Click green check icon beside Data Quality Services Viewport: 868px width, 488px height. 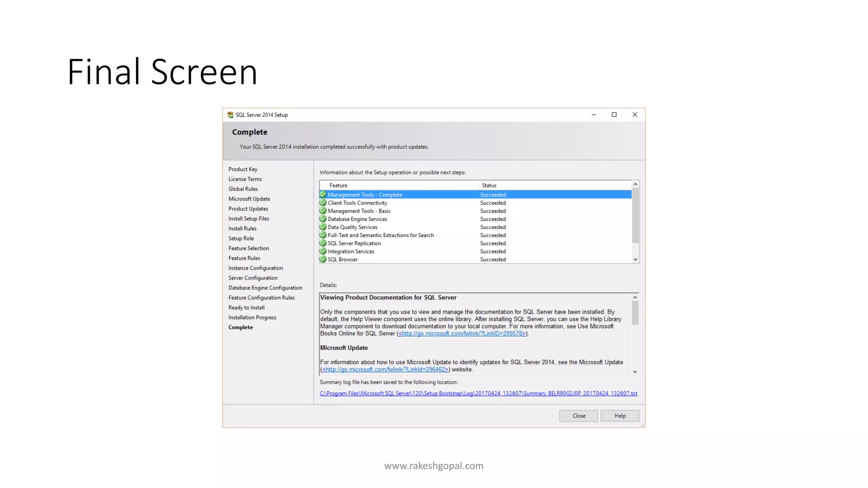coord(323,227)
